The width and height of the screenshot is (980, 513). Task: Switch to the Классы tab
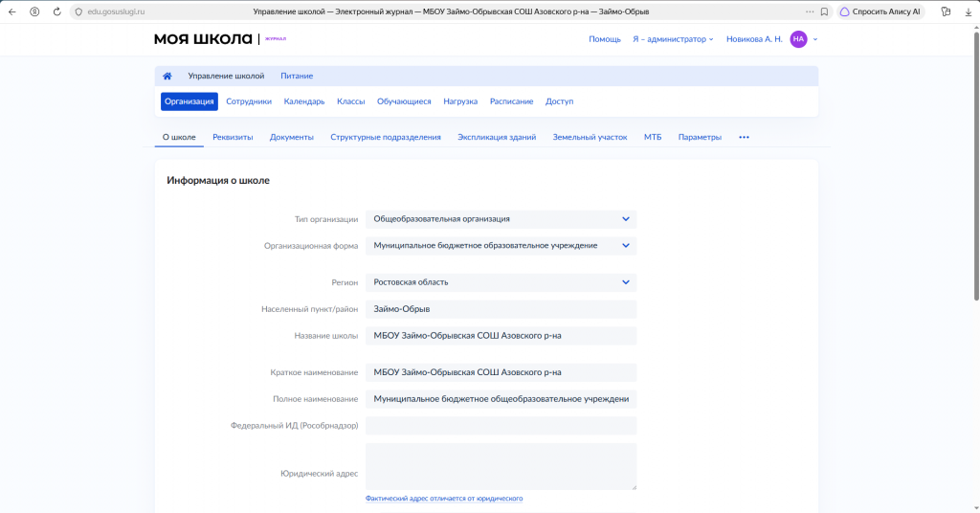tap(350, 101)
